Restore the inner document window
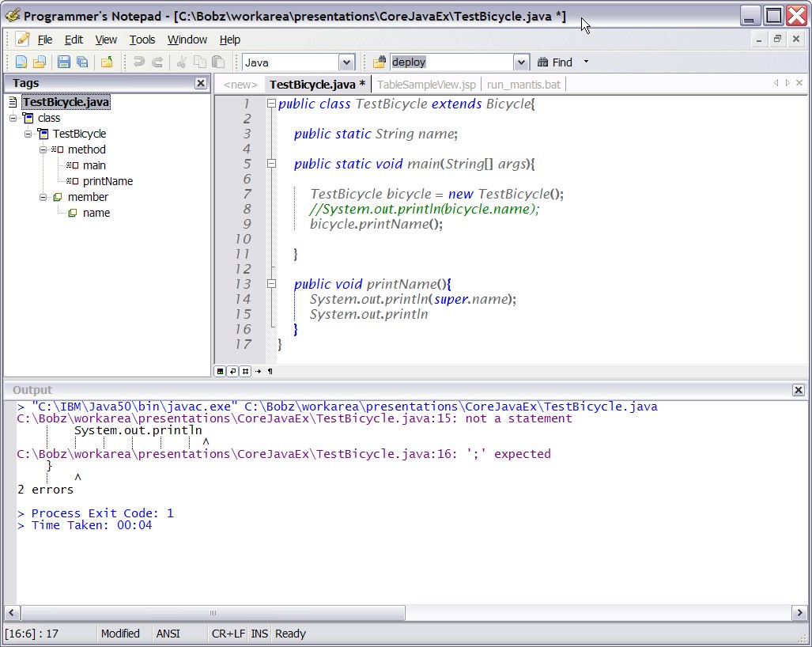The width and height of the screenshot is (812, 647). point(777,39)
